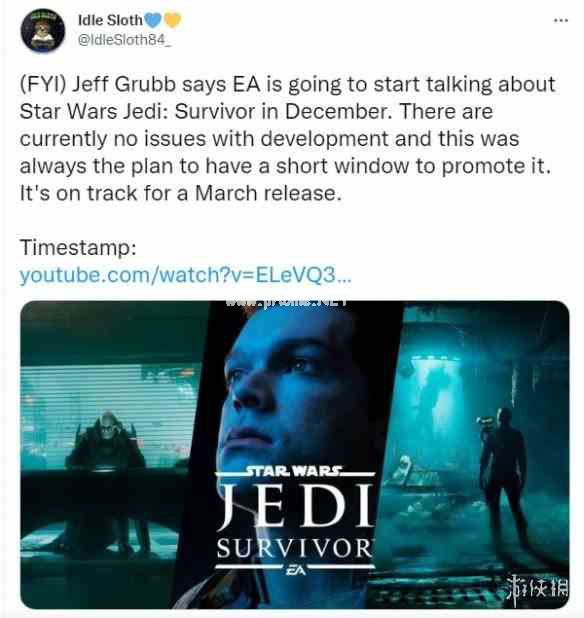Click the yellow heart emoji beside name

pyautogui.click(x=172, y=20)
